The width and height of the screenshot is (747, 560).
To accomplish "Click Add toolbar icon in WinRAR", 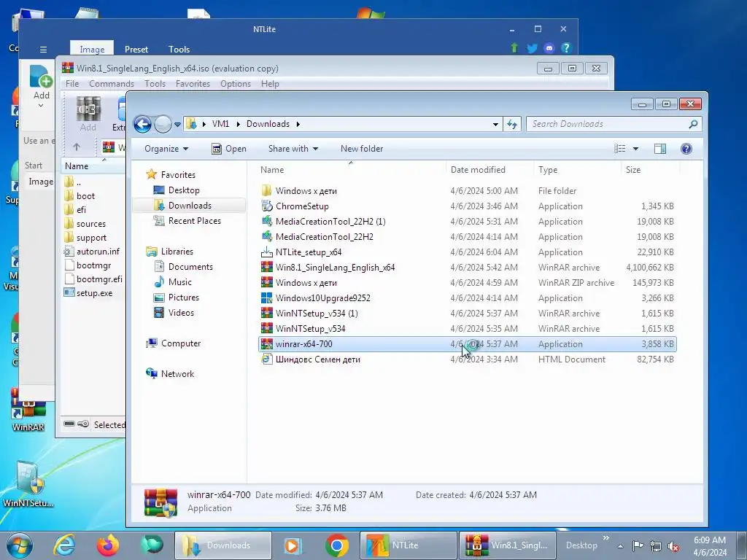I will point(88,114).
